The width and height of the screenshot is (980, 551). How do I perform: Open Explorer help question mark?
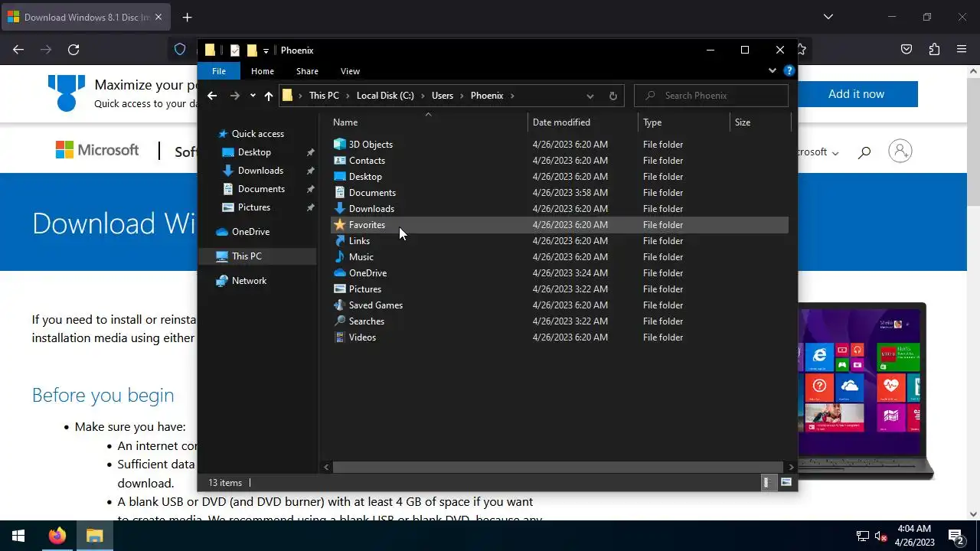click(789, 71)
